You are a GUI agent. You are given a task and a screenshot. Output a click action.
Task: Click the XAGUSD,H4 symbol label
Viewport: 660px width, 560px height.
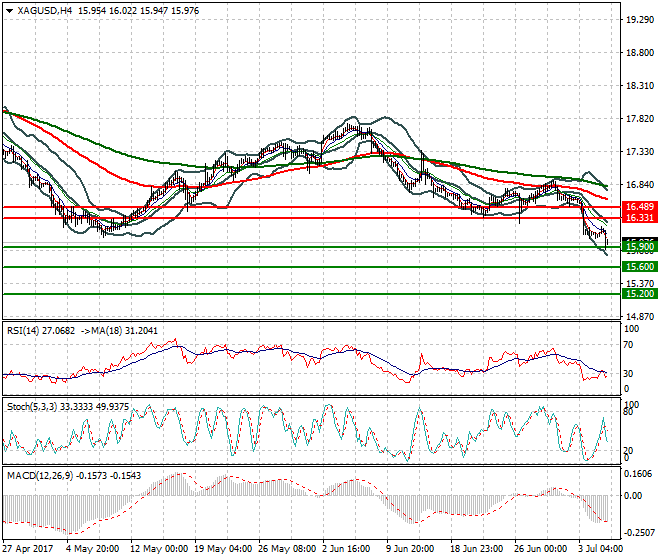click(x=45, y=11)
